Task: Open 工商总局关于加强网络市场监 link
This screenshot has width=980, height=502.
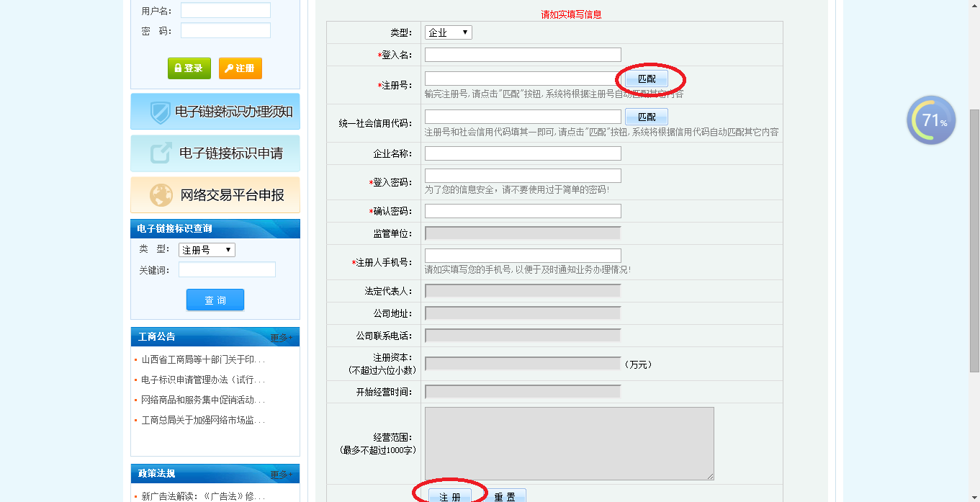Action: [x=203, y=420]
